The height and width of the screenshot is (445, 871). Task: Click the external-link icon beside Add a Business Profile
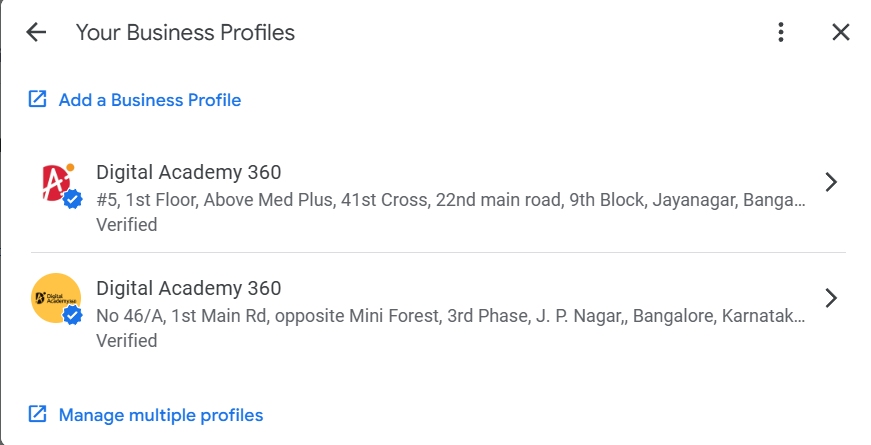37,99
